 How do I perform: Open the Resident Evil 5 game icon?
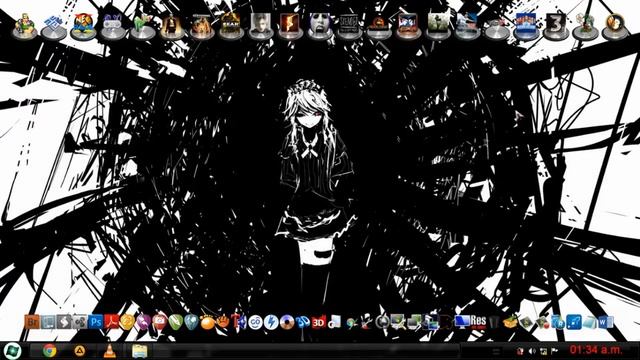click(x=289, y=26)
